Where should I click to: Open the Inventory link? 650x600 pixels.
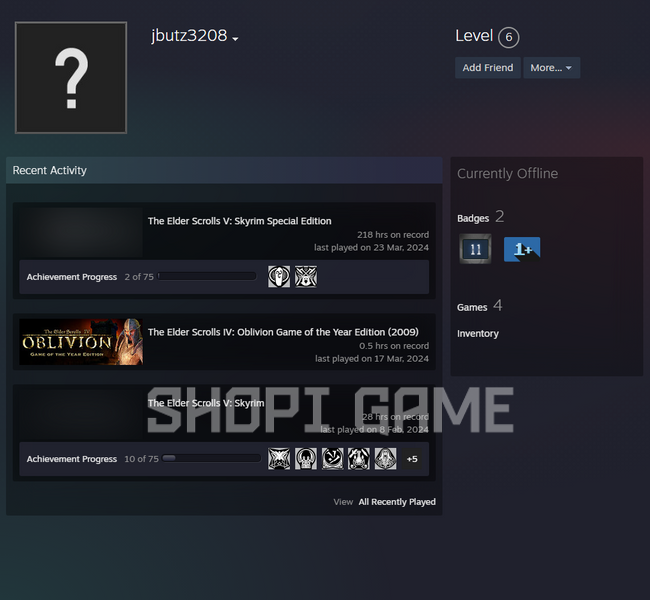coord(478,333)
